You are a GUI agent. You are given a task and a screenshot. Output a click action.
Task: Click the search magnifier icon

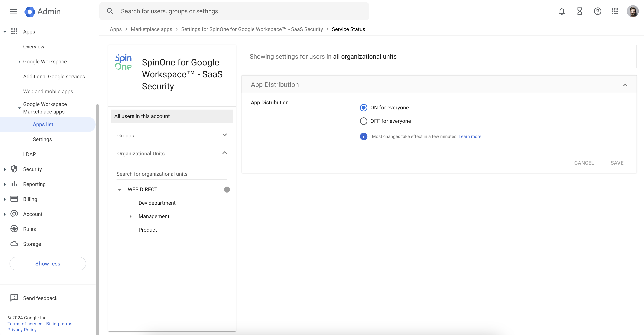(110, 11)
